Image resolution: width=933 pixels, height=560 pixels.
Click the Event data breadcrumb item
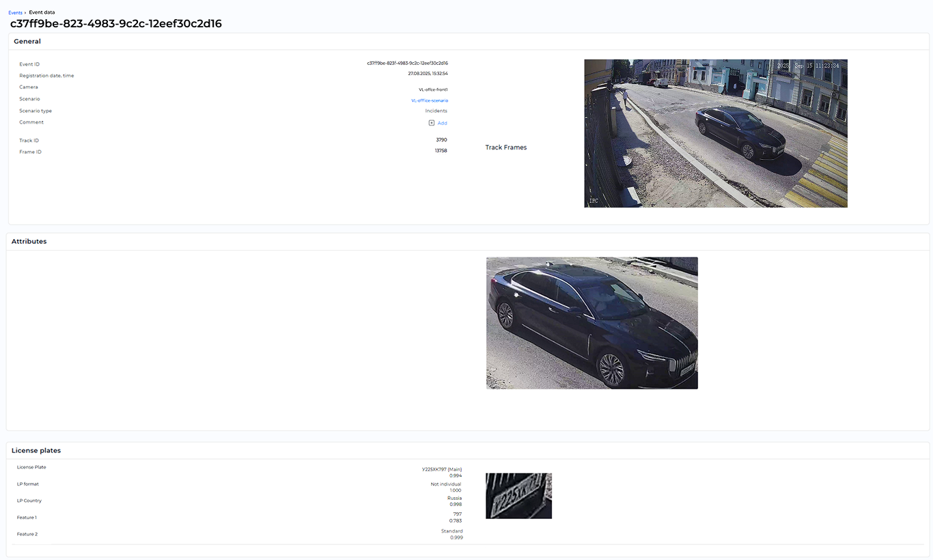click(42, 12)
